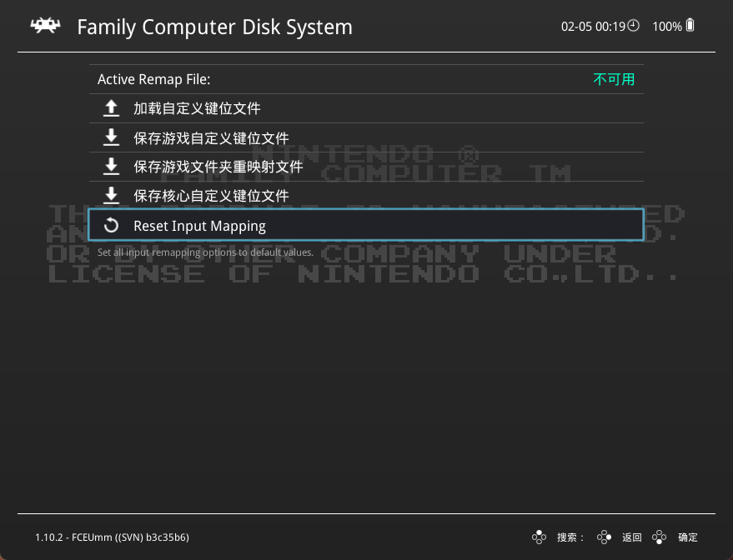Click the download icon beside 保存核心自定义键位文件
The width and height of the screenshot is (733, 560).
point(111,195)
